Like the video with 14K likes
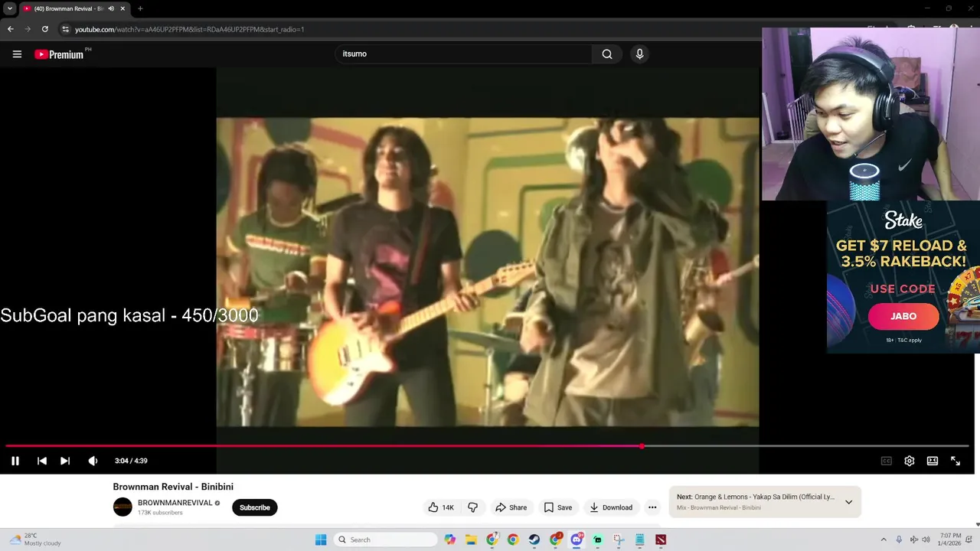980x551 pixels. pyautogui.click(x=441, y=507)
